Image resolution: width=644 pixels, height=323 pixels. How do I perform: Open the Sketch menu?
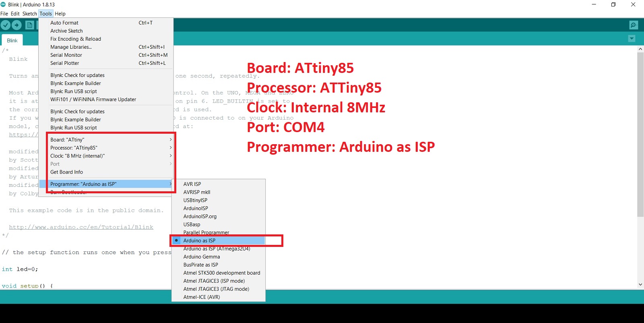coord(30,14)
